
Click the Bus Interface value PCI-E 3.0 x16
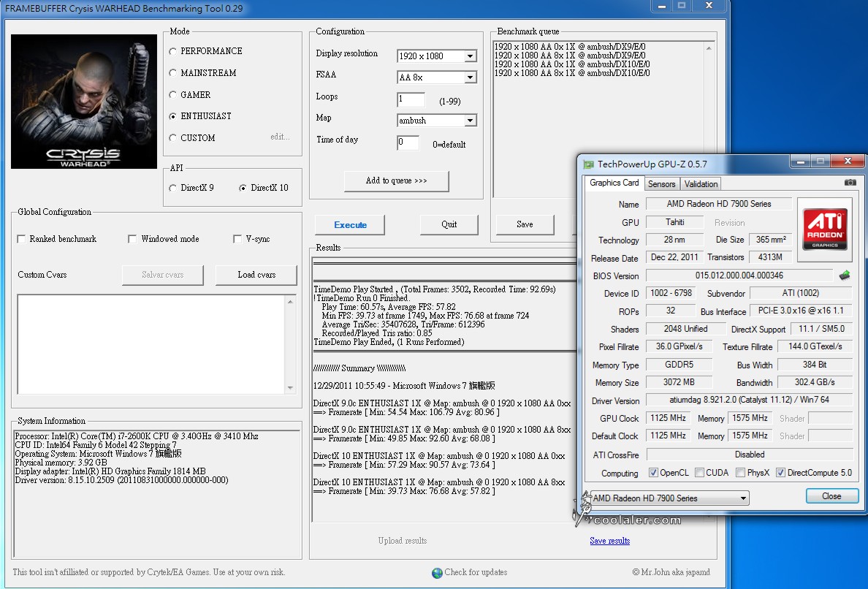pyautogui.click(x=801, y=311)
